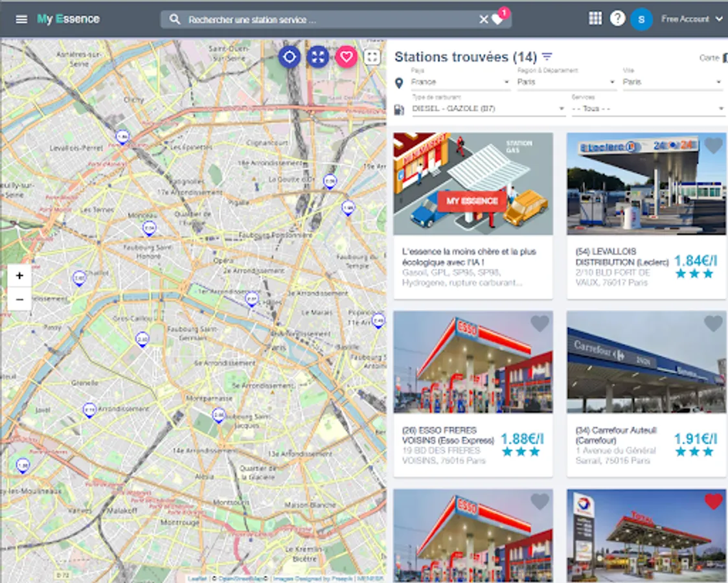Open the Leclerc station photo

click(x=646, y=184)
